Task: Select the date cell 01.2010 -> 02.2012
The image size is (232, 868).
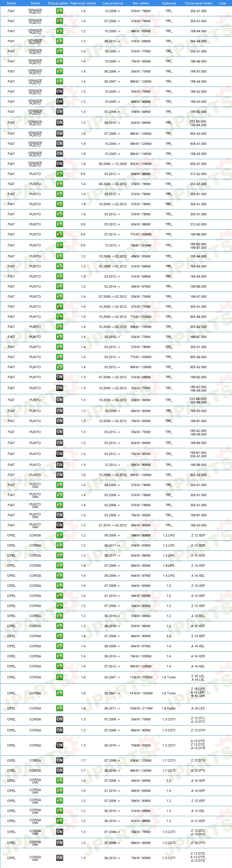Action: (x=113, y=526)
